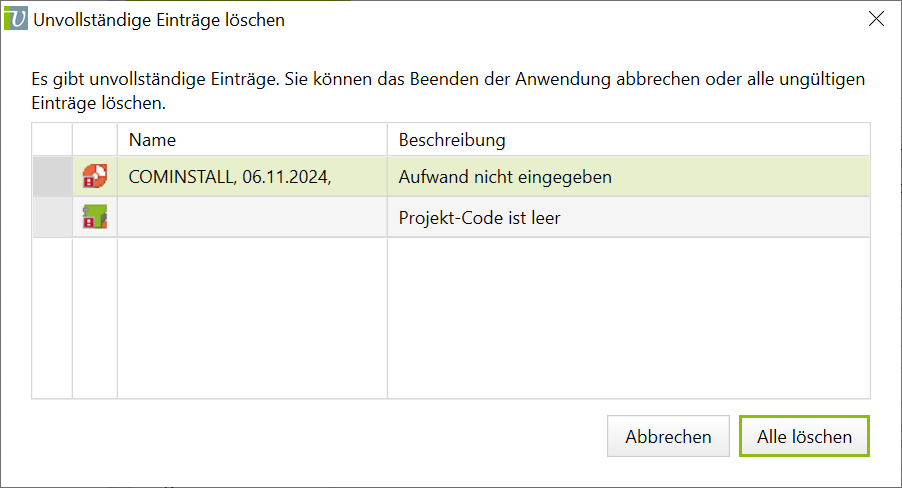Screen dimensions: 902x488
Task: Click the application logo in title bar
Action: pos(16,19)
